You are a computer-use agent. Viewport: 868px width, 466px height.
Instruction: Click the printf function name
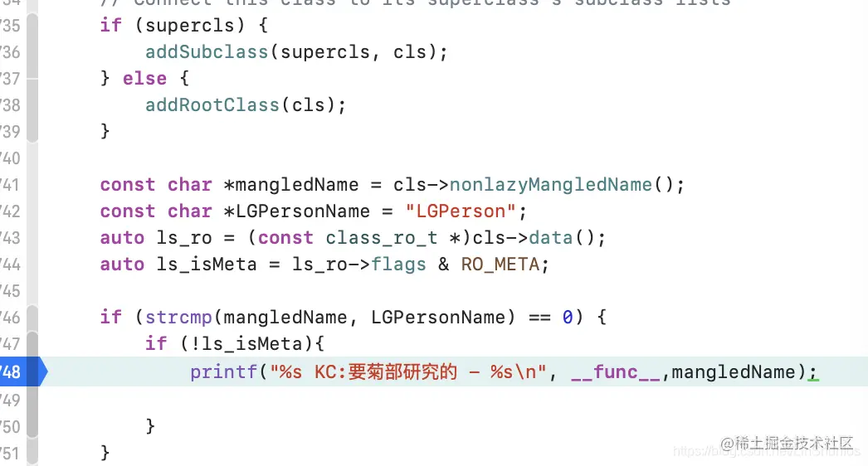coord(224,372)
